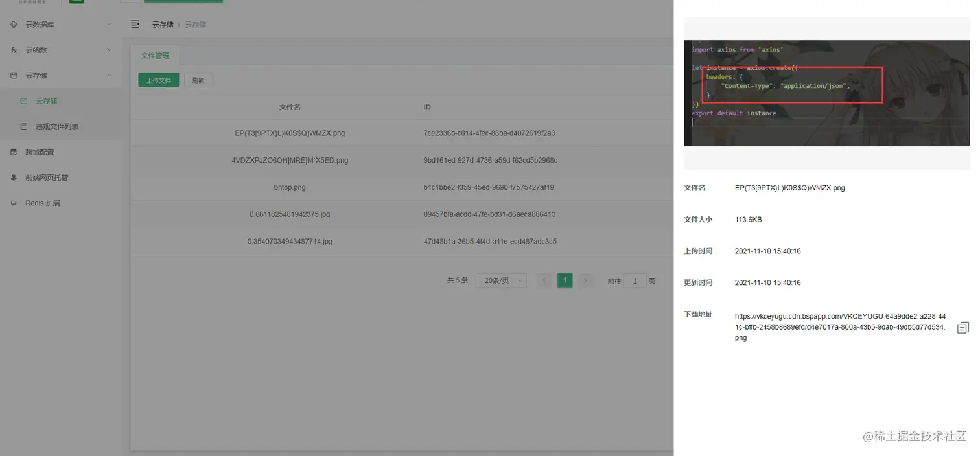Click the 文件名 column header
The width and height of the screenshot is (980, 456).
[290, 107]
